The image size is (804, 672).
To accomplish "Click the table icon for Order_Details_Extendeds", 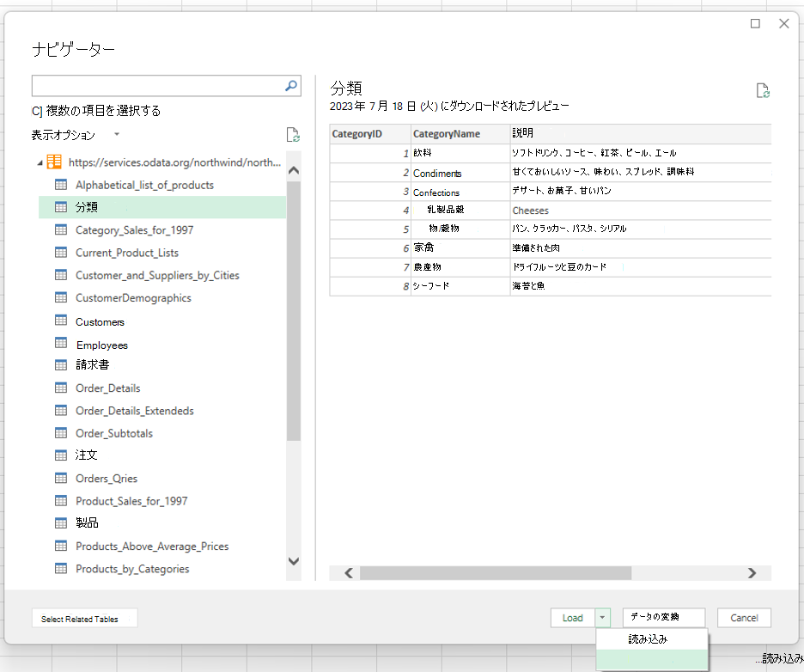I will [61, 411].
